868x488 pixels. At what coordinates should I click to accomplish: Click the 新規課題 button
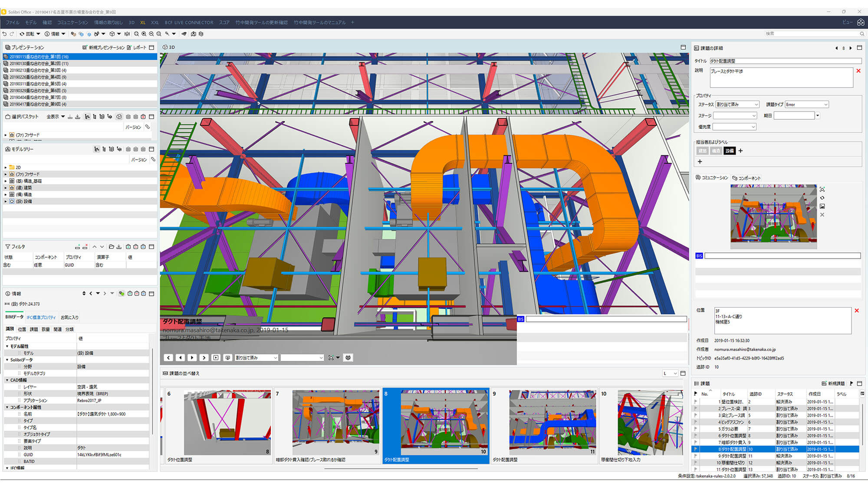[833, 383]
